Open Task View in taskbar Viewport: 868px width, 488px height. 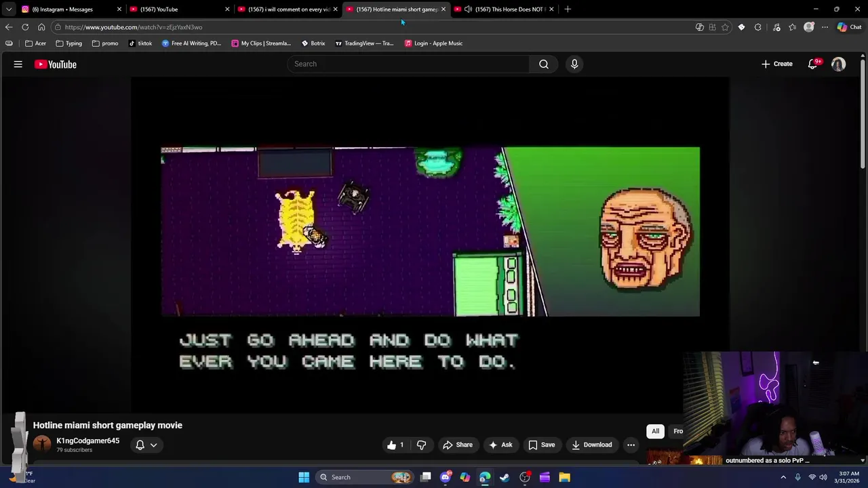426,477
